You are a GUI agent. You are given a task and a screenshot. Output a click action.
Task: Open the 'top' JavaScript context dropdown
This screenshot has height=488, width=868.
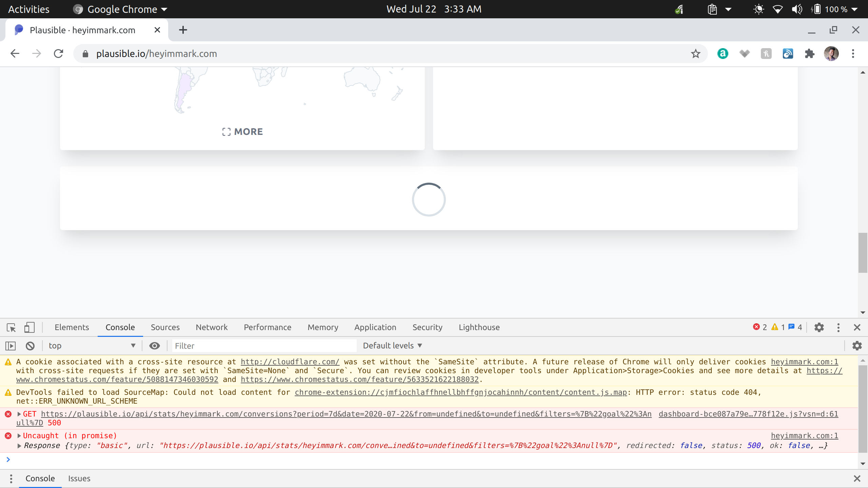coord(92,346)
